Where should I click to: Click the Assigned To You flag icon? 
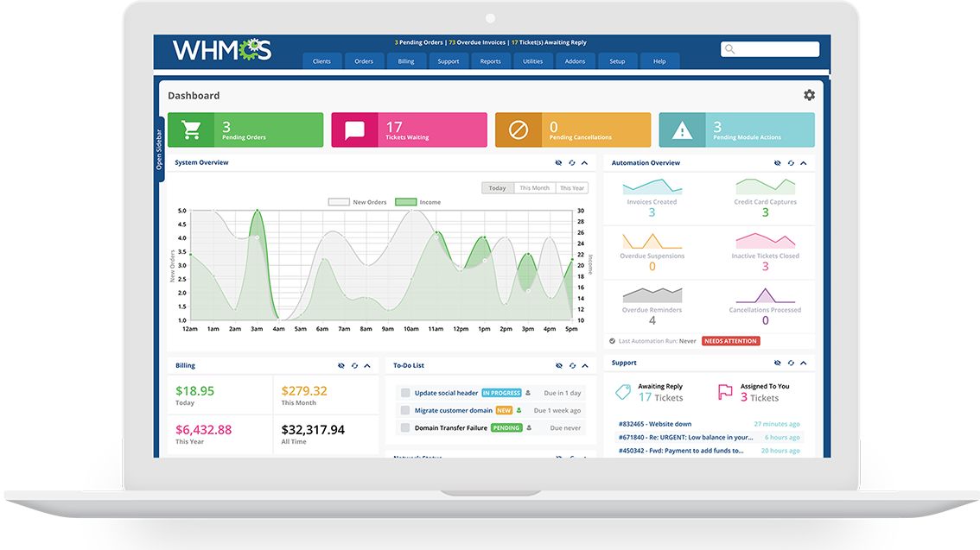[x=725, y=392]
